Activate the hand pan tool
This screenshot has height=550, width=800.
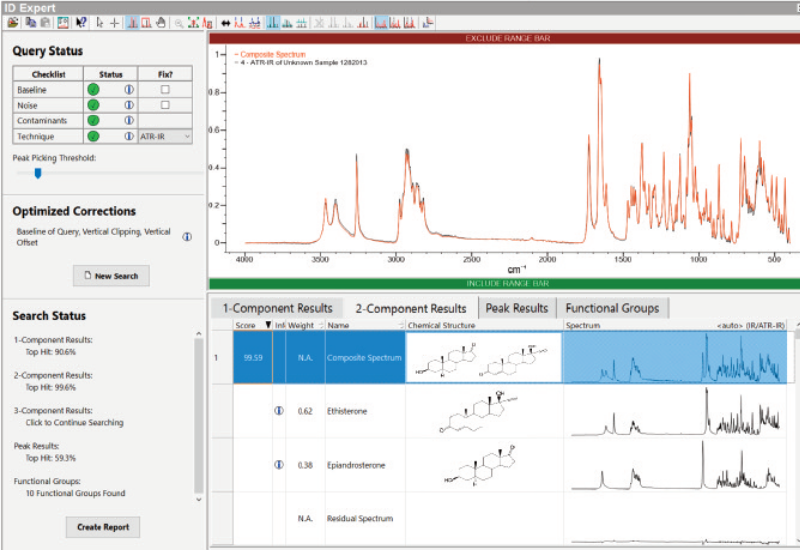pyautogui.click(x=162, y=22)
